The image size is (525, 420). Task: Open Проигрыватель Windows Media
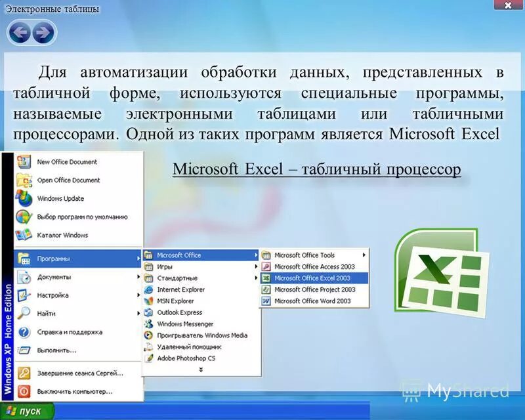[198, 335]
